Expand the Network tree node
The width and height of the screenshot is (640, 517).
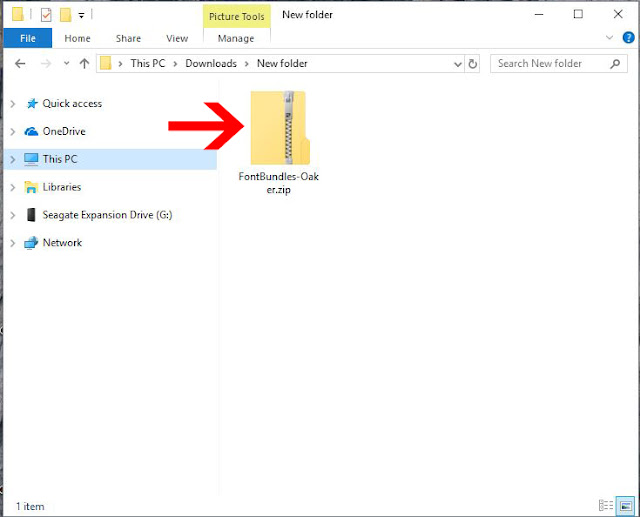point(13,242)
